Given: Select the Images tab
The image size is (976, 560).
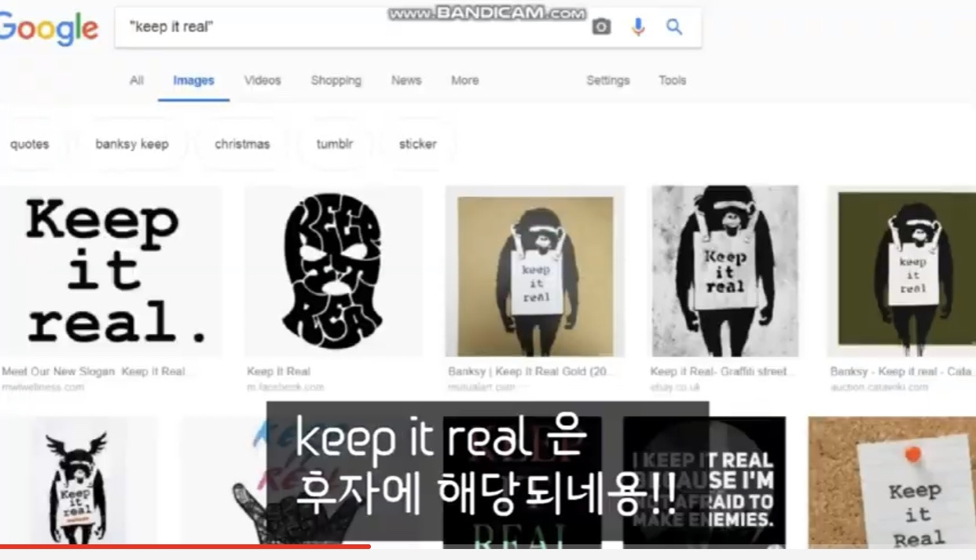Looking at the screenshot, I should tap(193, 80).
